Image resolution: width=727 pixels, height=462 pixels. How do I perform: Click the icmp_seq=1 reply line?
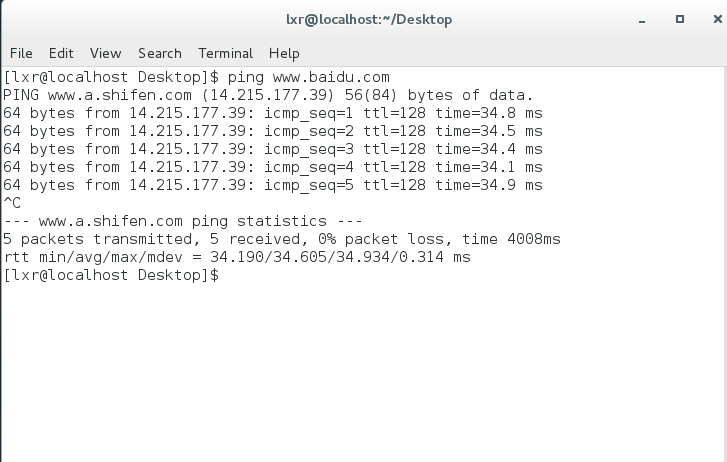pyautogui.click(x=273, y=113)
